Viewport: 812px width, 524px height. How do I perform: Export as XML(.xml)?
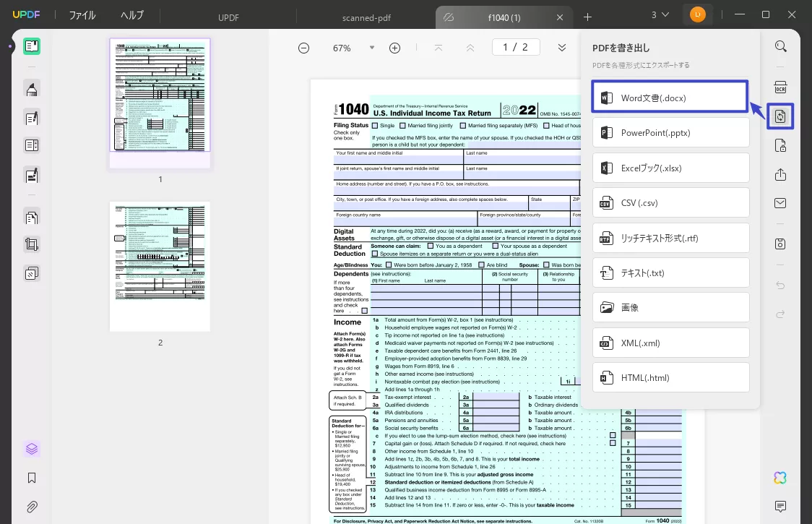(670, 343)
